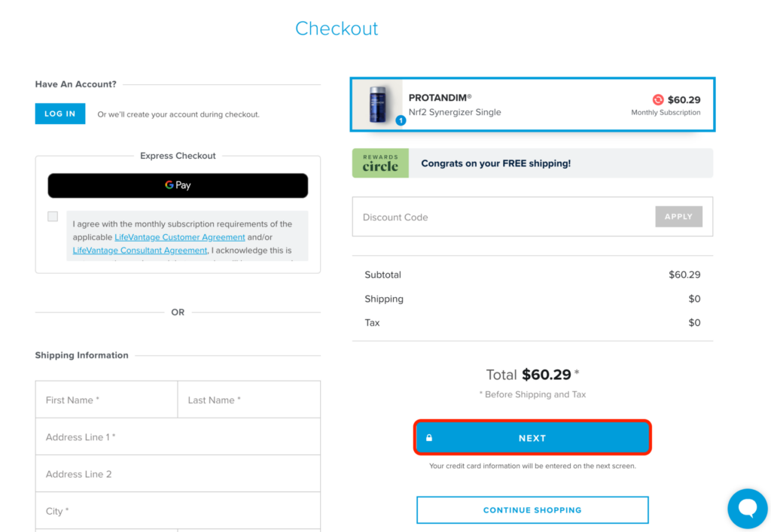This screenshot has width=771, height=532.
Task: Focus the Address Line 1 field
Action: [x=178, y=436]
